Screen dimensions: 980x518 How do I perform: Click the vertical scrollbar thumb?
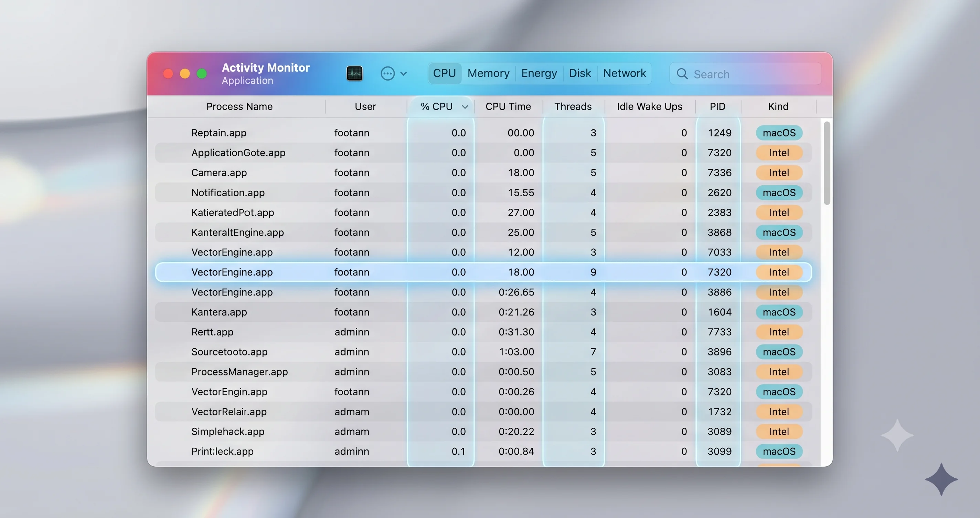[x=827, y=163]
